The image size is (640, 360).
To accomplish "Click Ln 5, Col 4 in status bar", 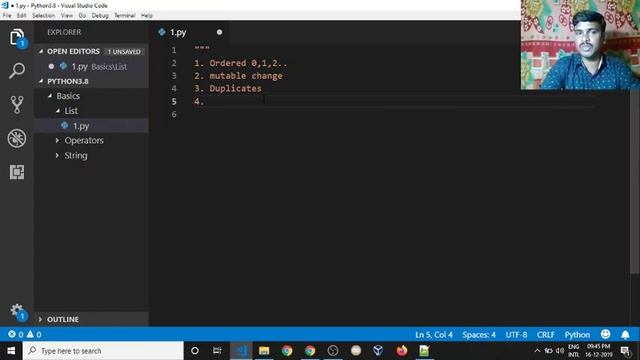I will (434, 335).
